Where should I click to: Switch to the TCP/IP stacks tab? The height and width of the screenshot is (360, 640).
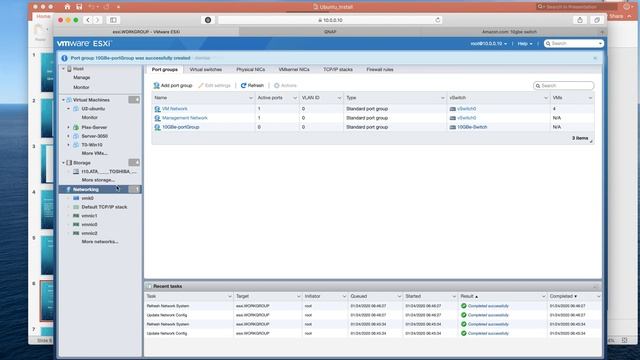pos(338,70)
